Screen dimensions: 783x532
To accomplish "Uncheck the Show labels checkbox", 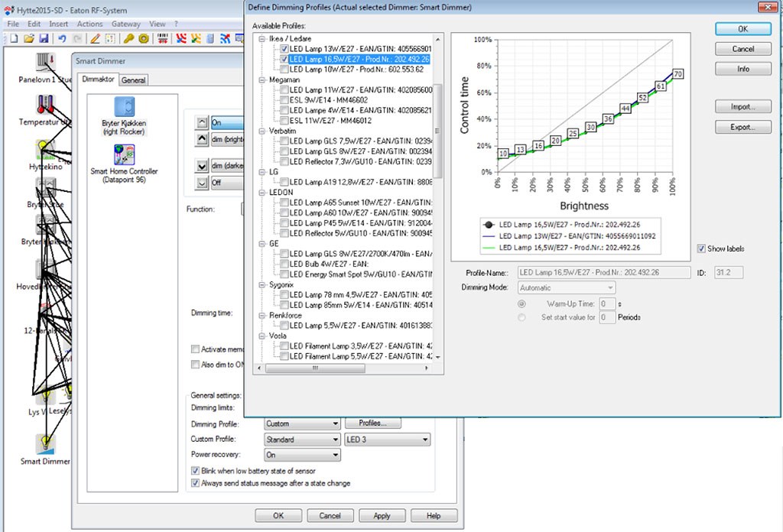I will coord(702,248).
